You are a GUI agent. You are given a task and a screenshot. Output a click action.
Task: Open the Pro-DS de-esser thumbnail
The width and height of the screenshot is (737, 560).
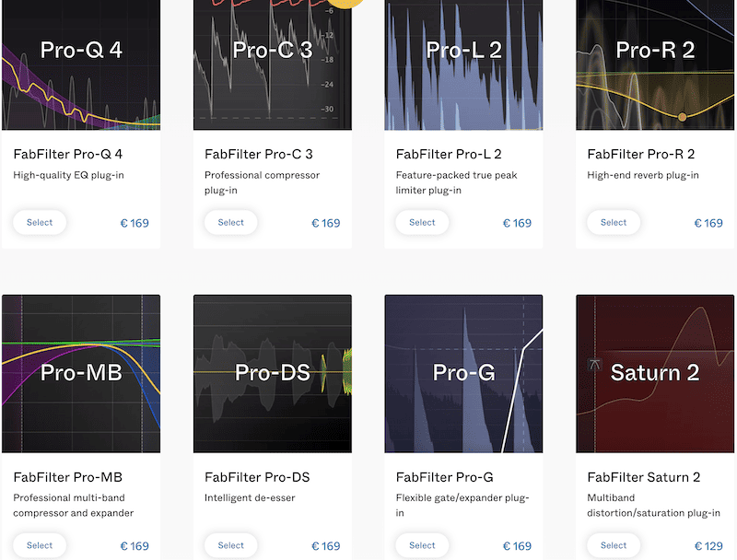pyautogui.click(x=273, y=373)
